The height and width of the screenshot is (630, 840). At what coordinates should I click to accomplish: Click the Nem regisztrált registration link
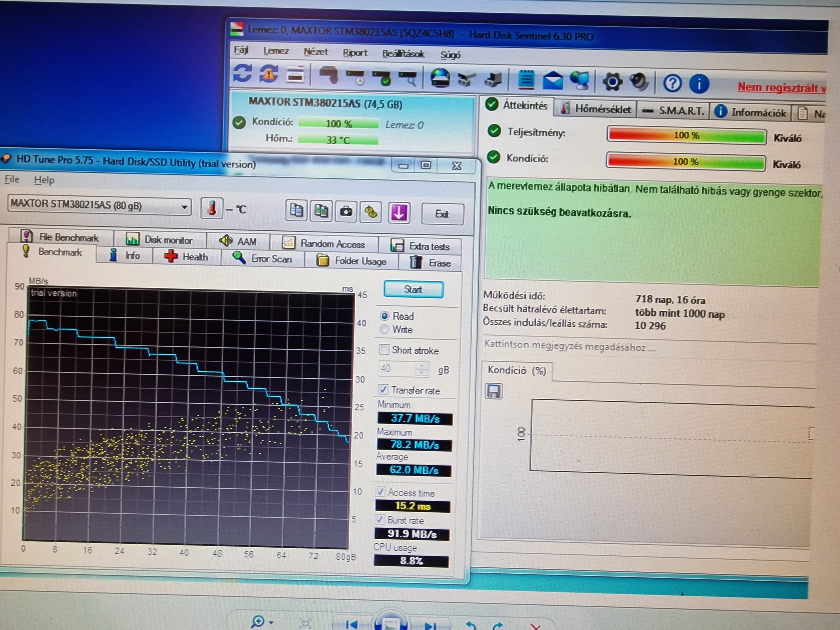(x=782, y=87)
